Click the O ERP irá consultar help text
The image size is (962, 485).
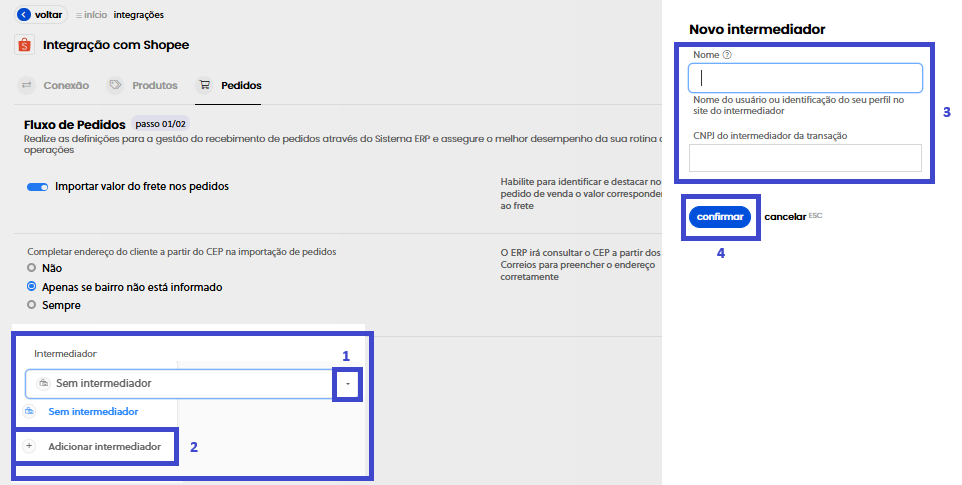580,265
